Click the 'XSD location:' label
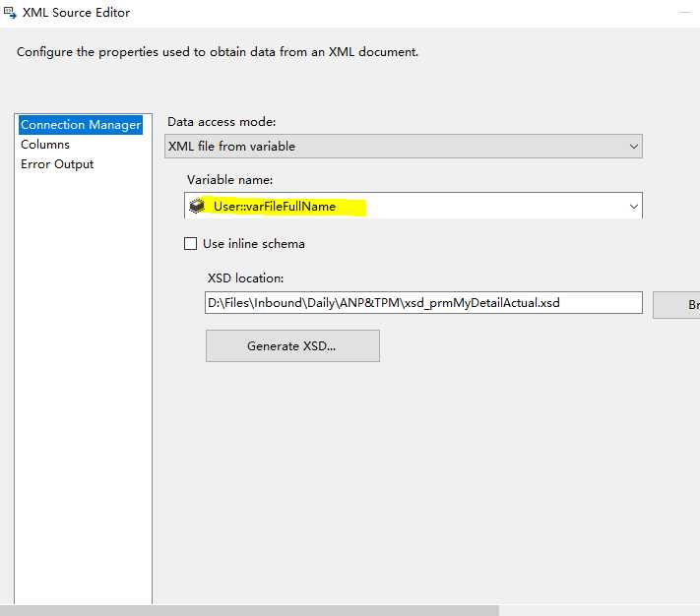This screenshot has height=616, width=700. click(x=245, y=278)
